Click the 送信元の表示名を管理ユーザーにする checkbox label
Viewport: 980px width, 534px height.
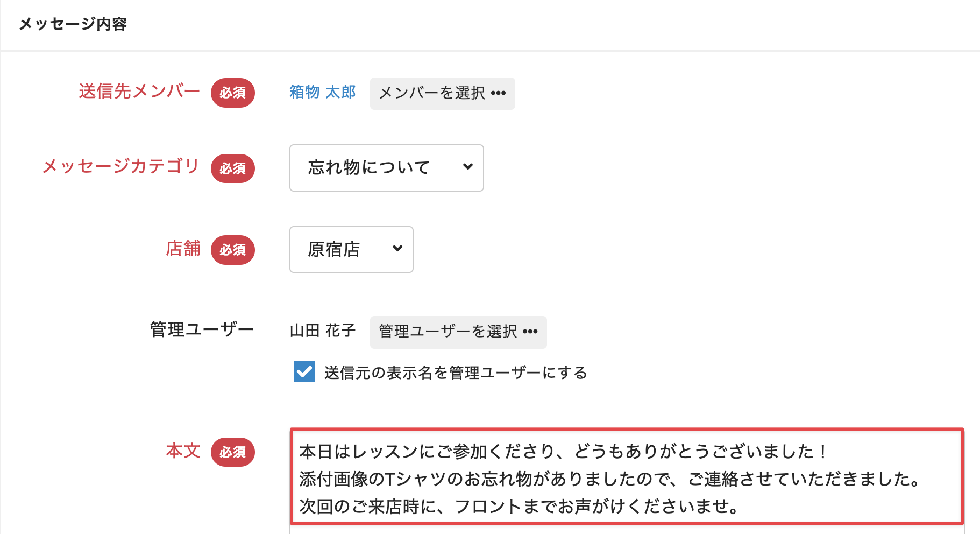[456, 373]
